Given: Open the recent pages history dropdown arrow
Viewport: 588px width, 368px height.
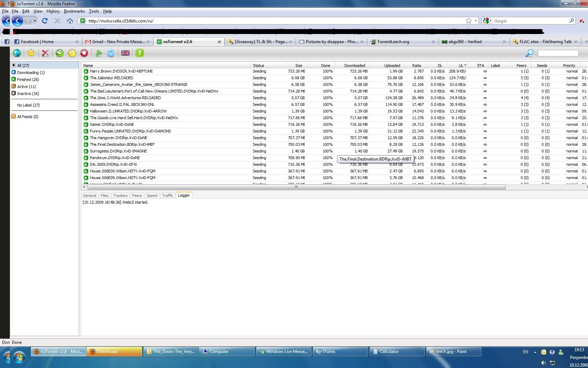Looking at the screenshot, I should click(x=35, y=21).
